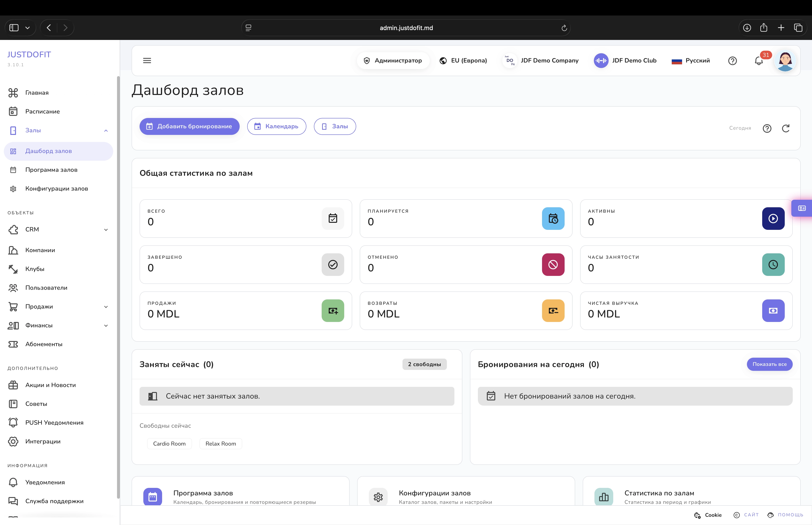Open the notifications bell icon
This screenshot has width=812, height=525.
coord(758,61)
